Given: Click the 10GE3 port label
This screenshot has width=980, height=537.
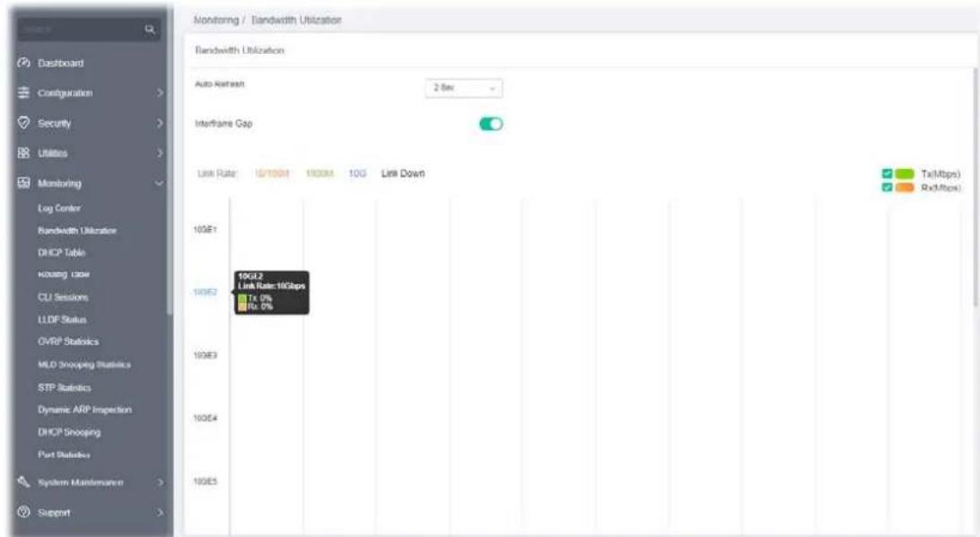Looking at the screenshot, I should 205,355.
